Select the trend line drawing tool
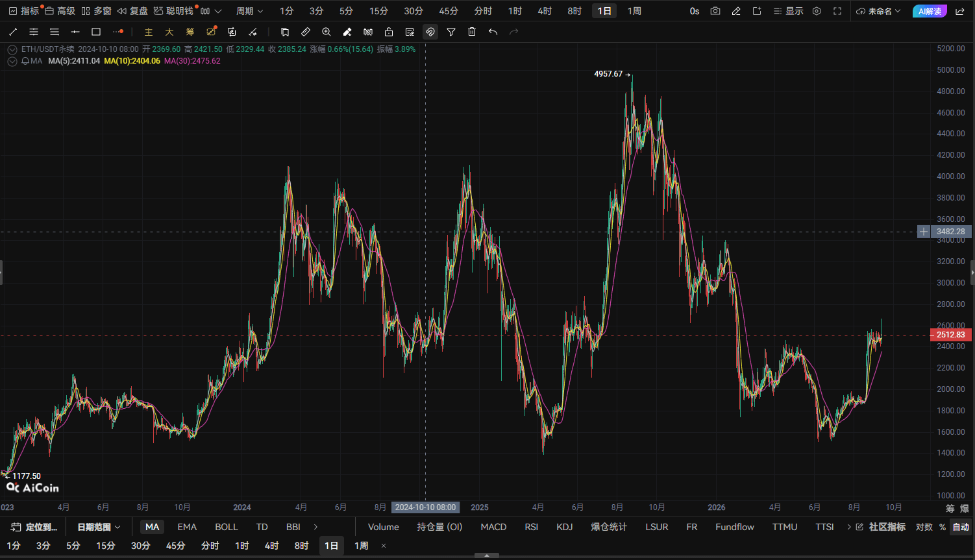The height and width of the screenshot is (560, 975). coord(13,32)
